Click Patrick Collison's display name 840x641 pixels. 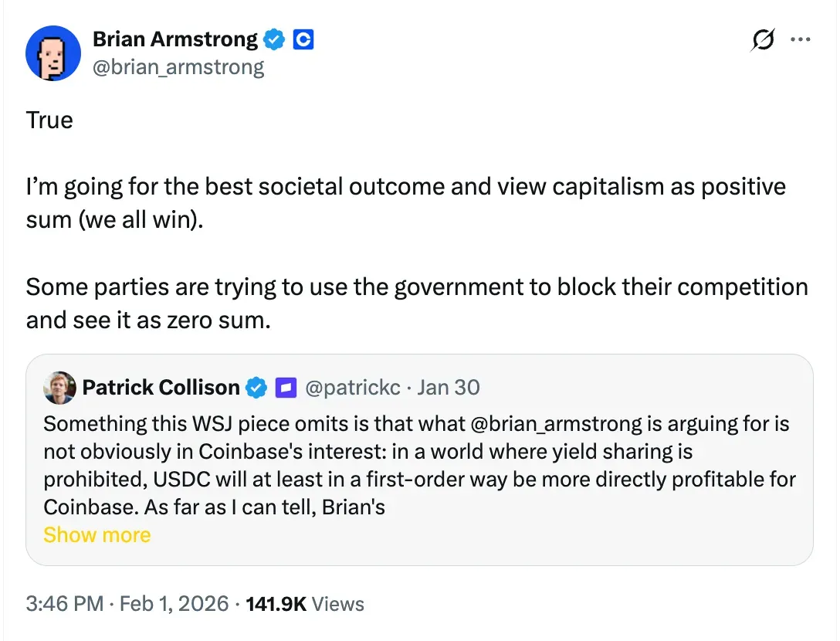160,387
